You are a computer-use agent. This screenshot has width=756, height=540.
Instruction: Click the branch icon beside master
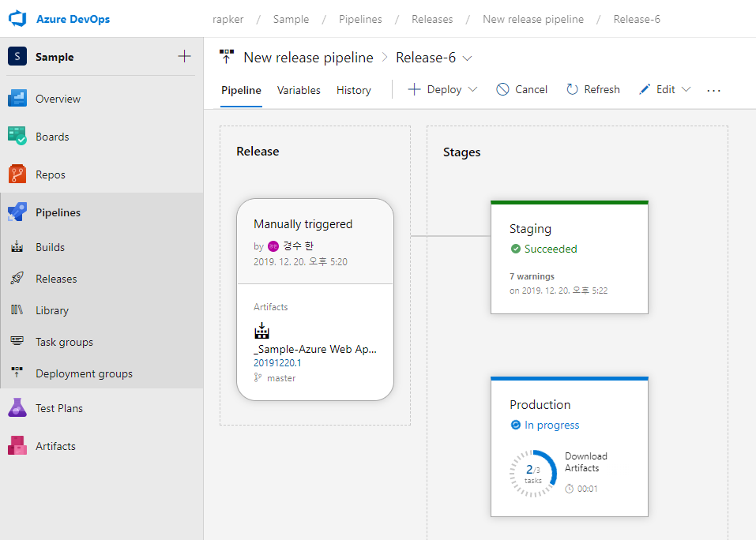[x=258, y=377]
